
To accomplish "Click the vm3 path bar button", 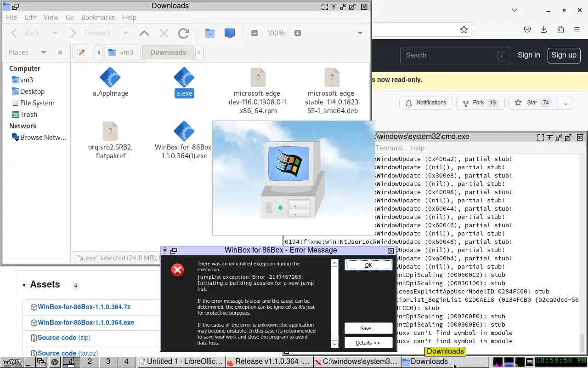I will [x=122, y=52].
